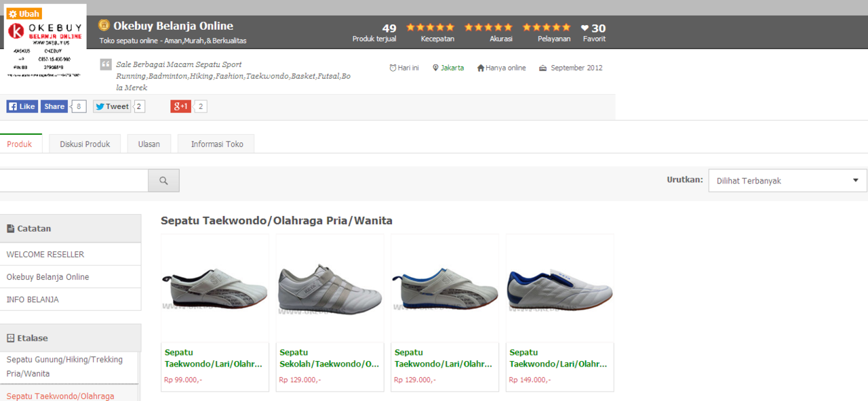Click the Google +1 button
Image resolution: width=868 pixels, height=401 pixels.
pyautogui.click(x=180, y=106)
